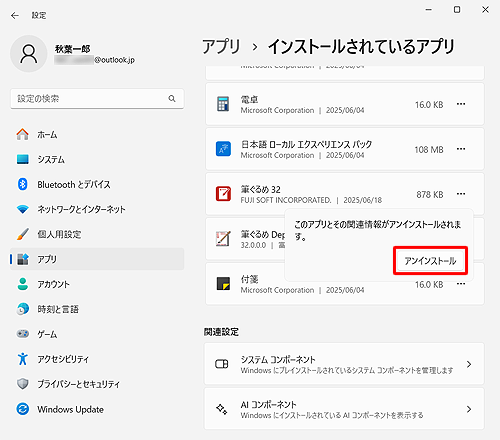The image size is (500, 440).
Task: Click the Windows Update sync icon
Action: pos(23,409)
